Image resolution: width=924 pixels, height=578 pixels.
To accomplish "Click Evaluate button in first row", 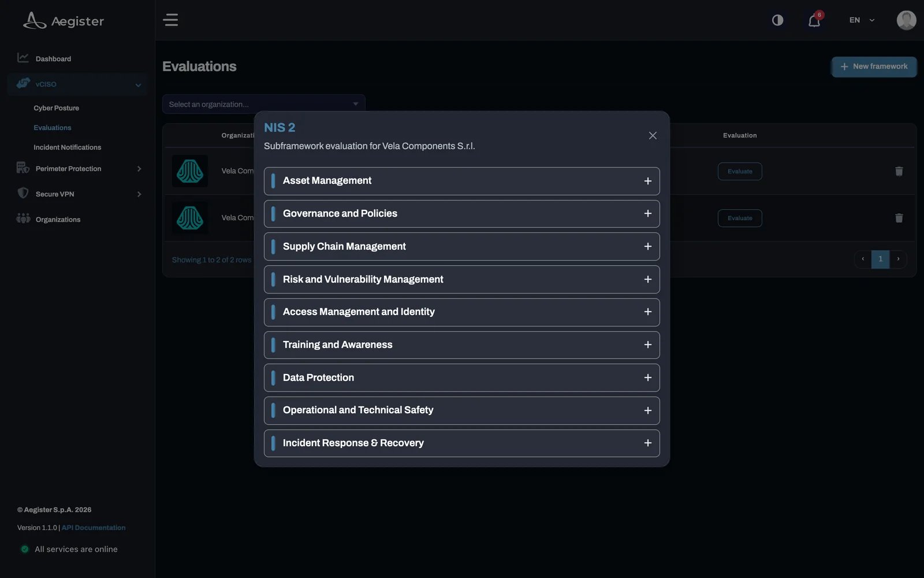I will (740, 171).
